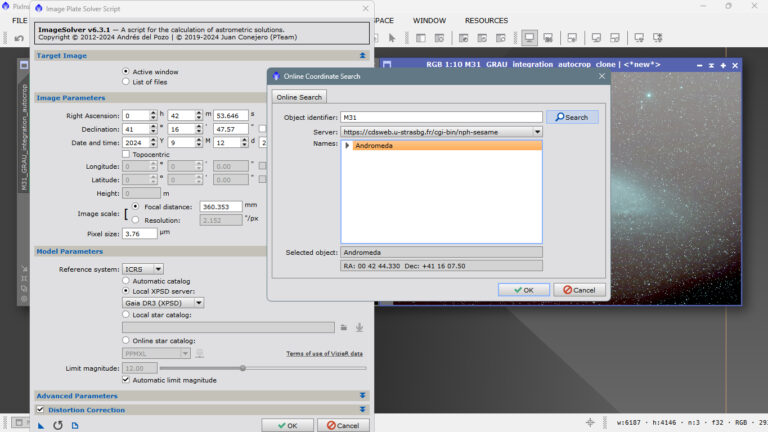Open the Reference system ICRS dropdown
The image size is (768, 432).
143,269
